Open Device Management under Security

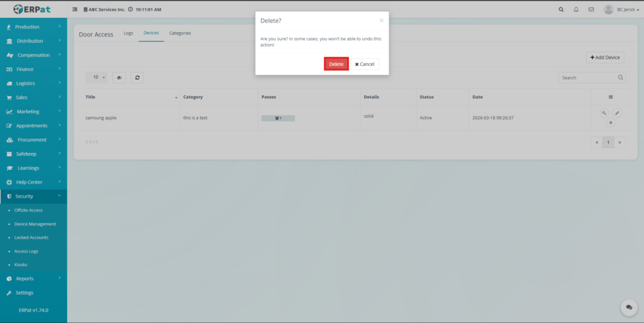(x=35, y=224)
